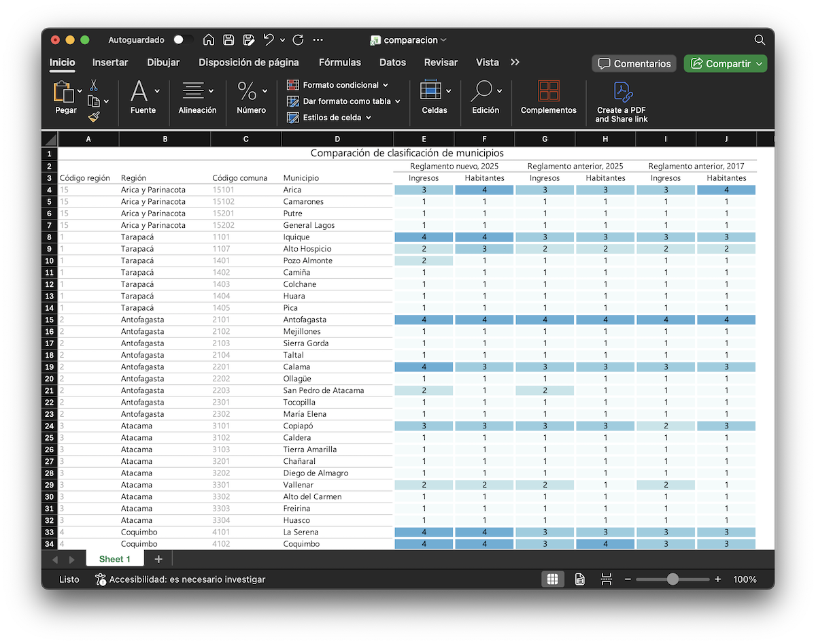Click Create a PDF and Share link

click(622, 102)
